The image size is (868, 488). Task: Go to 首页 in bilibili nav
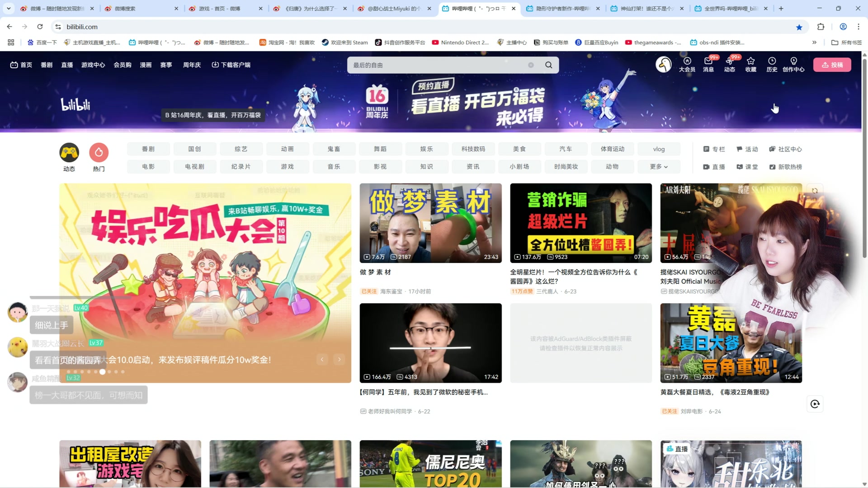coord(21,65)
